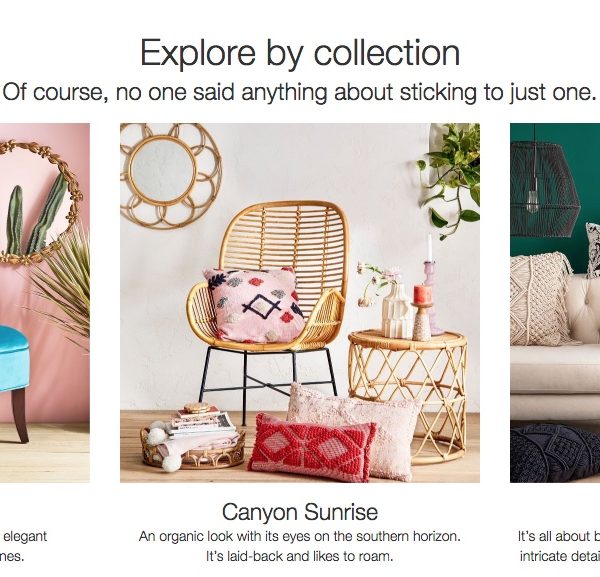Click the 'Explore by collection' heading

[x=300, y=53]
